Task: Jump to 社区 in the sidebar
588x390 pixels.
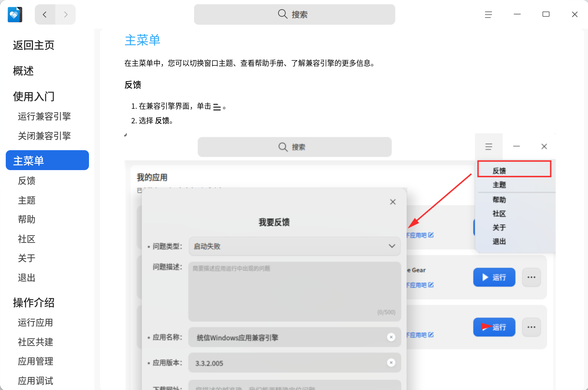Action: click(x=27, y=239)
